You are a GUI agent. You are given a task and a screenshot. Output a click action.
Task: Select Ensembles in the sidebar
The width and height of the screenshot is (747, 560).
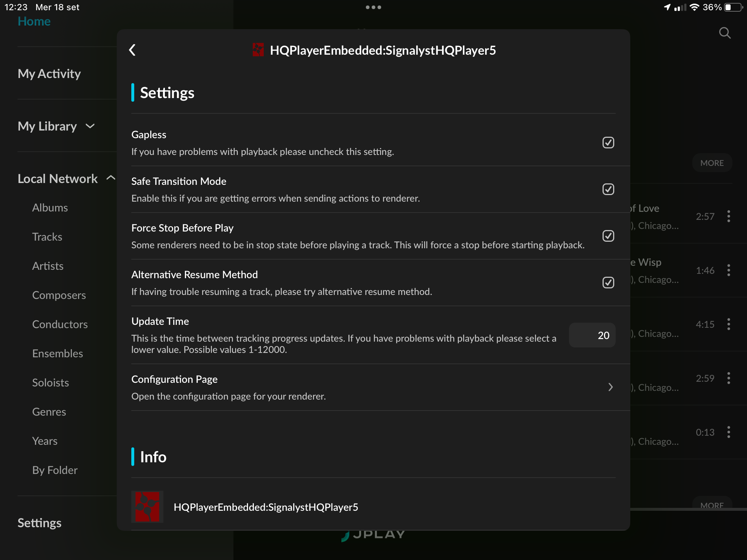click(58, 353)
